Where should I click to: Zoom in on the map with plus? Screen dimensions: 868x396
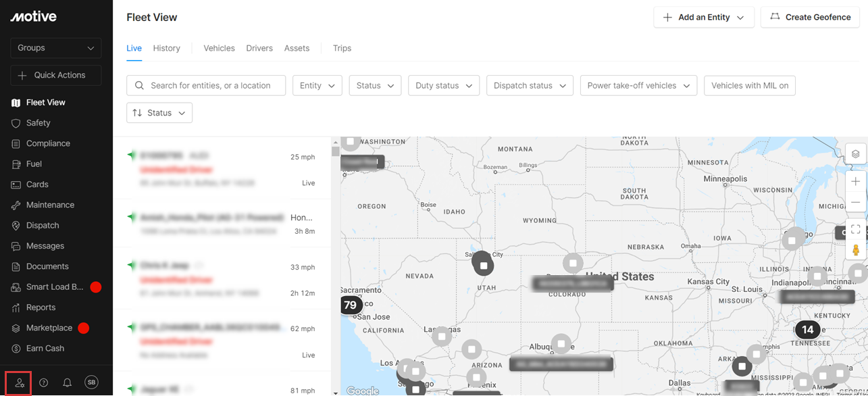(x=855, y=182)
